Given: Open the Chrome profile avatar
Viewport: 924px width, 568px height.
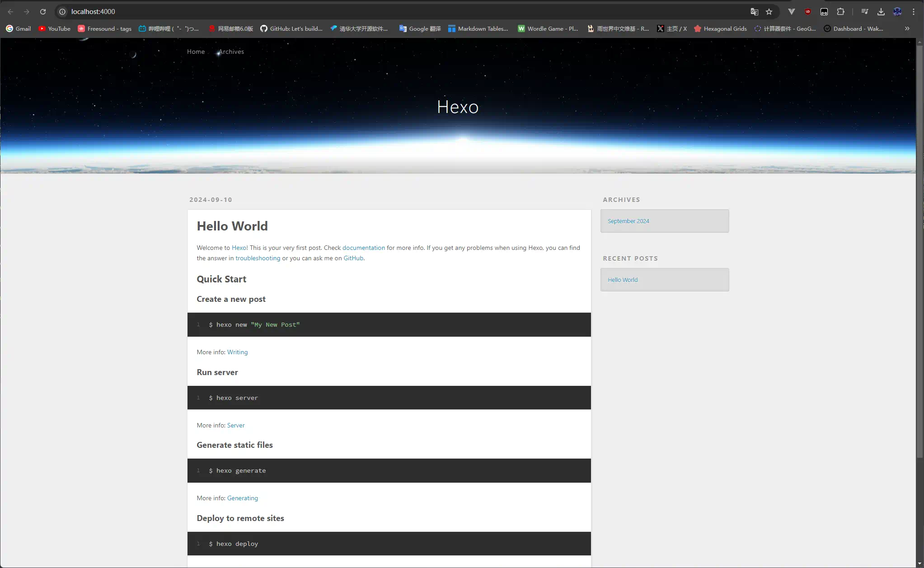Looking at the screenshot, I should [x=897, y=12].
